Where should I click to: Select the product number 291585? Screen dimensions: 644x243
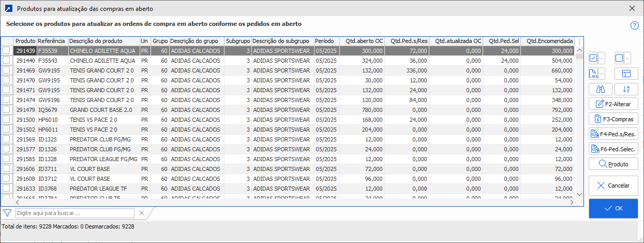[x=25, y=159]
